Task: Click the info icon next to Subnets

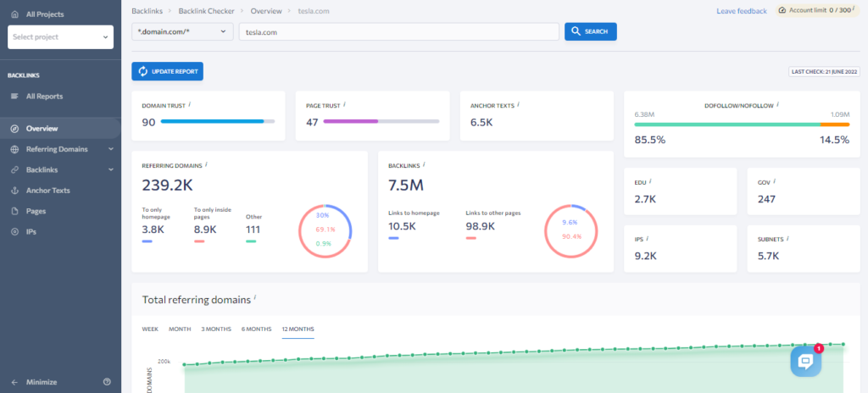Action: (x=787, y=239)
